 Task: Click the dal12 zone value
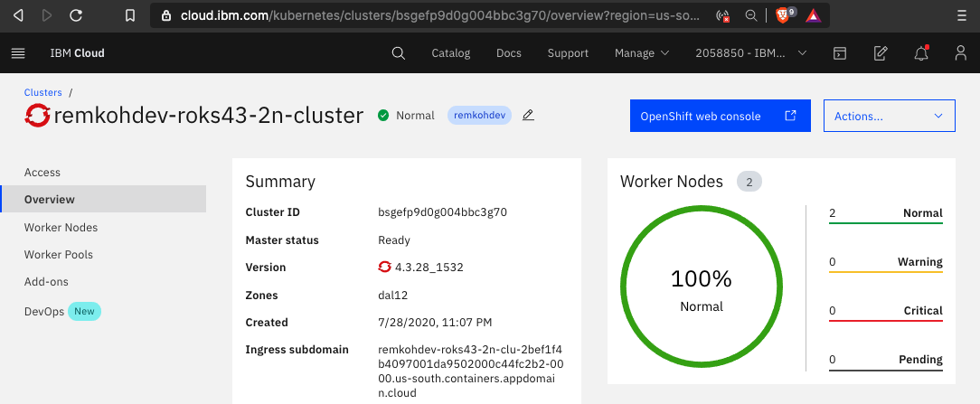[393, 295]
